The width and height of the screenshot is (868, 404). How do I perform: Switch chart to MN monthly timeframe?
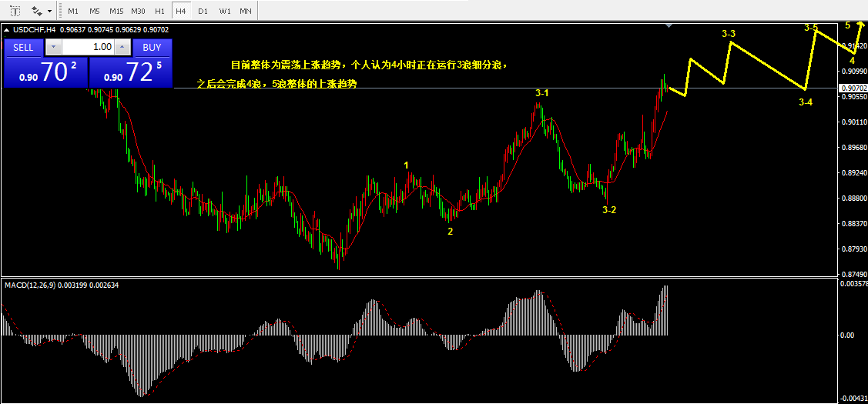pos(245,11)
